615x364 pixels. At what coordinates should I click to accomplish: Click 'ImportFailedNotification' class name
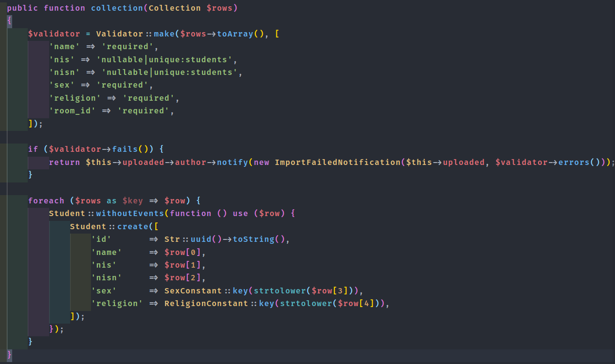coord(338,162)
